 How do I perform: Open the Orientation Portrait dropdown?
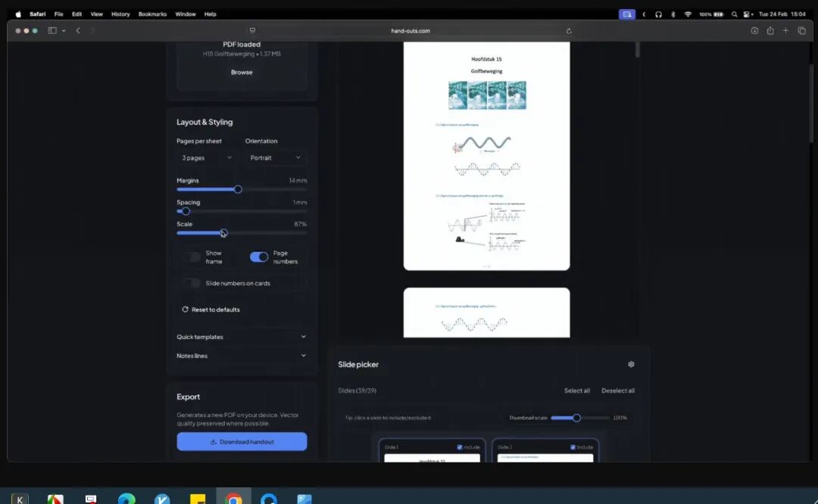tap(275, 157)
